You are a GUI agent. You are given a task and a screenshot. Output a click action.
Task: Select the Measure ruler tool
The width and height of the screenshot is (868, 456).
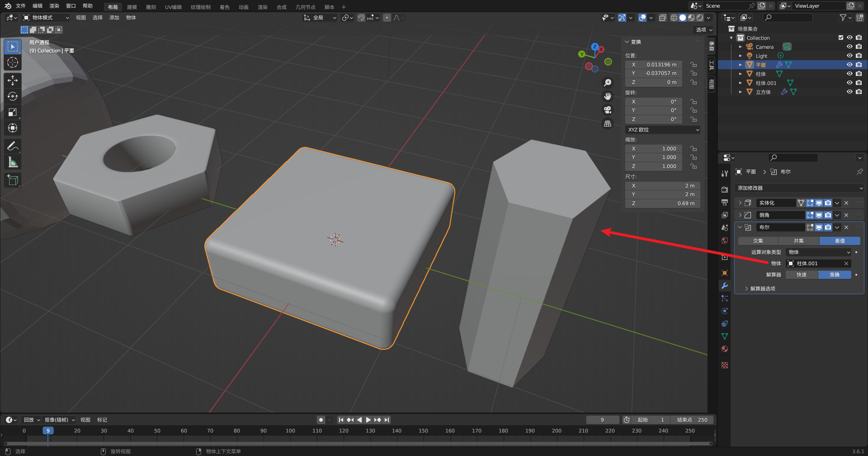coord(13,162)
